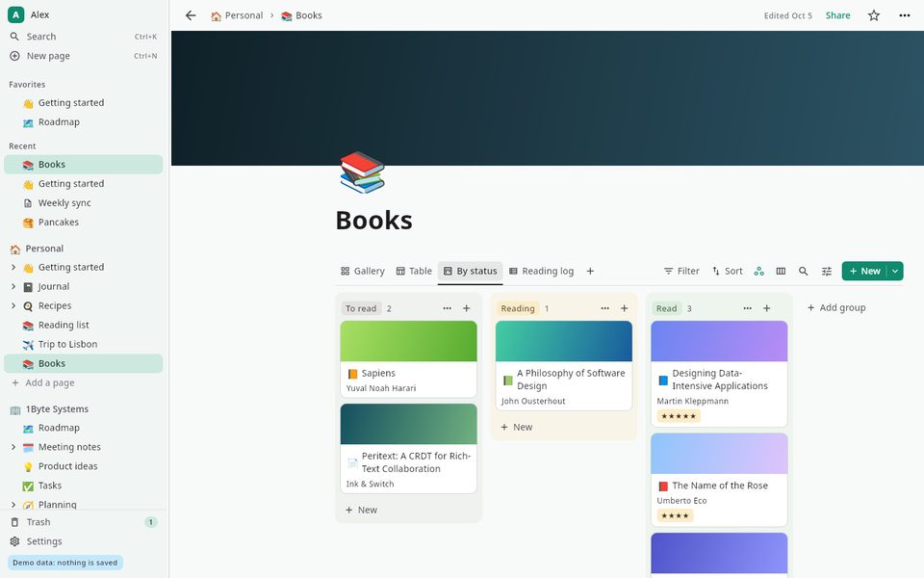Add a card to Reading via its plus

pyautogui.click(x=624, y=308)
